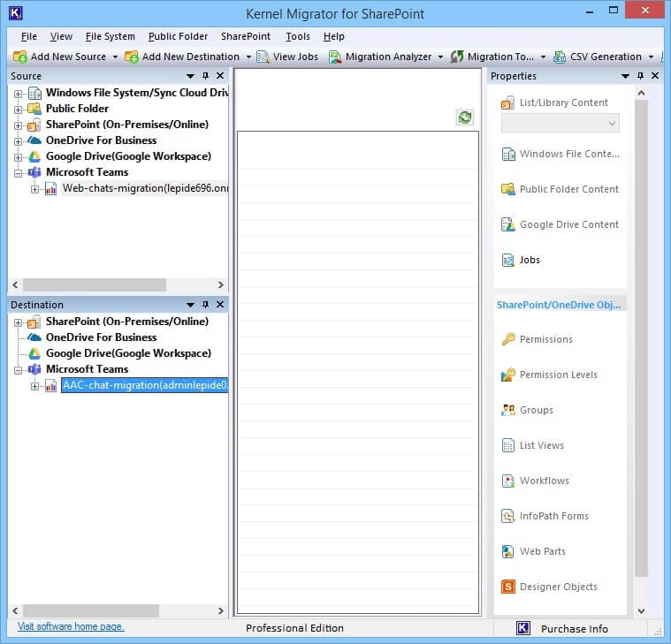Select SharePoint icon in Source tree

34,125
